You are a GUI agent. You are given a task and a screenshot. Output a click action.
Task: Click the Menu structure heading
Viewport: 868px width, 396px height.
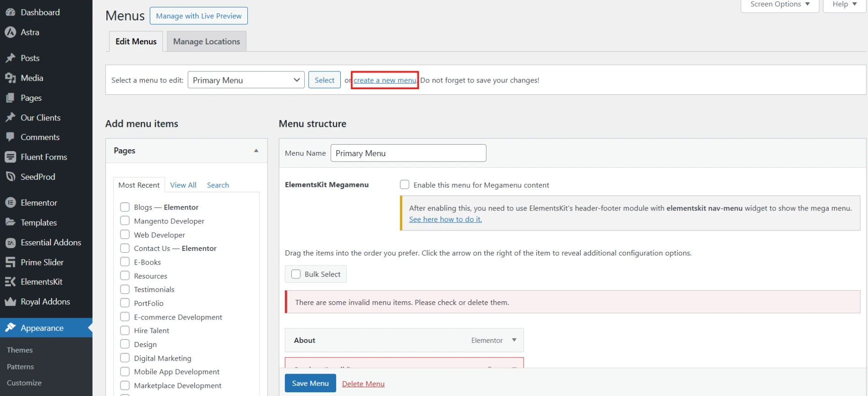312,124
